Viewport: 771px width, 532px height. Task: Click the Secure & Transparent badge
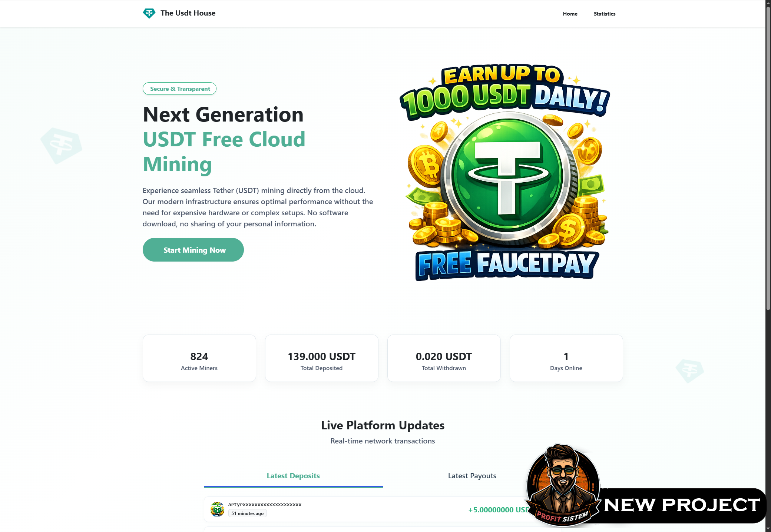point(179,89)
